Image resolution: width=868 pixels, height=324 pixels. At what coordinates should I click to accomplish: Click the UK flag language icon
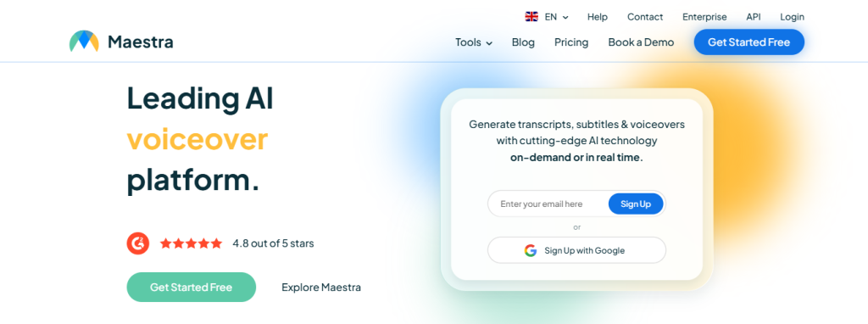coord(531,17)
